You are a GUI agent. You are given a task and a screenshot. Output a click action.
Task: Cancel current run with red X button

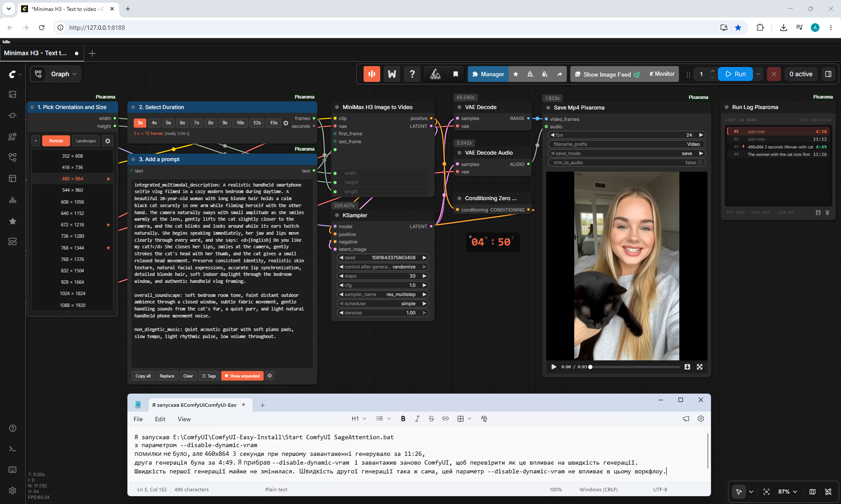point(774,74)
